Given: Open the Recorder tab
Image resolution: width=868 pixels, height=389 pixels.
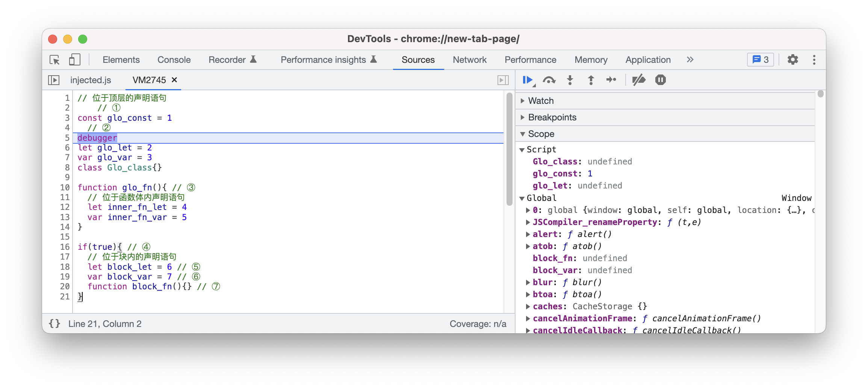Looking at the screenshot, I should 232,60.
